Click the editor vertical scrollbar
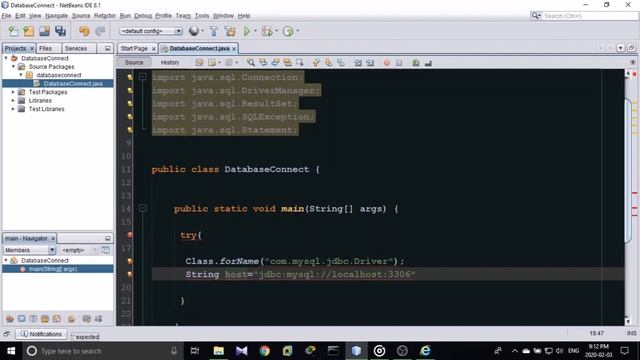Viewport: 640px width, 360px height. coord(628,171)
